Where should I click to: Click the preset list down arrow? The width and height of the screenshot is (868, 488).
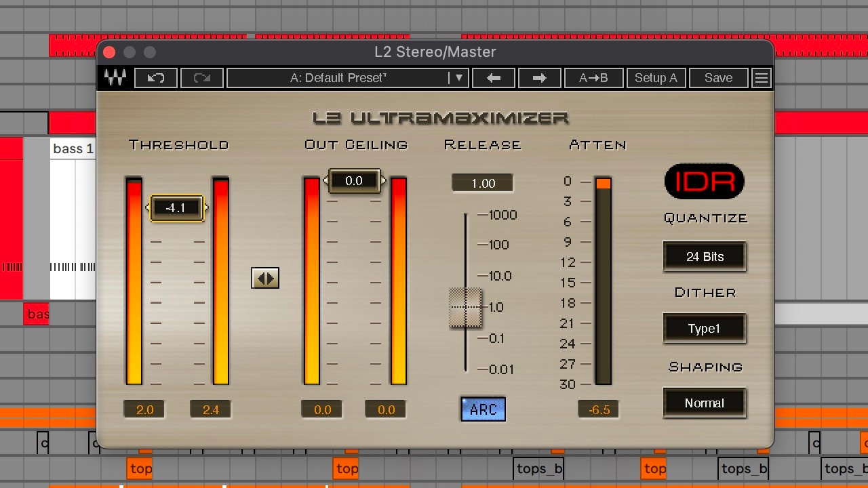pos(458,78)
